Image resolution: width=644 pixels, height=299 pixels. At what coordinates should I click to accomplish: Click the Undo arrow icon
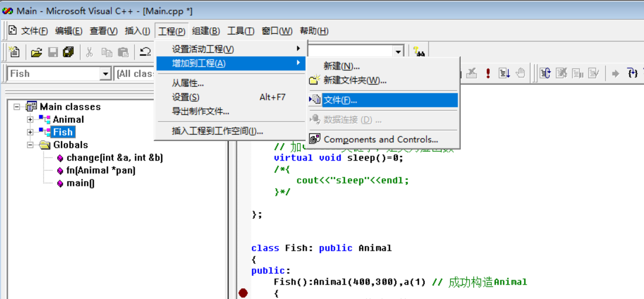[x=146, y=52]
